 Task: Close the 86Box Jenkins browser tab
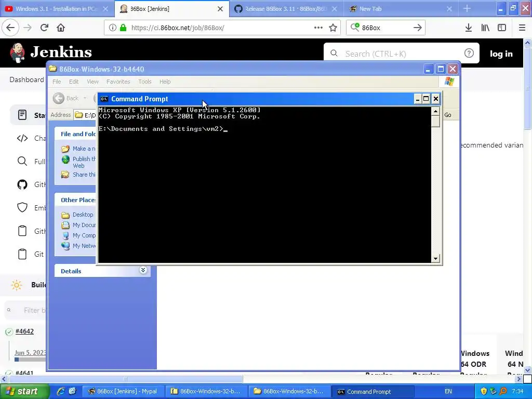coord(220,9)
